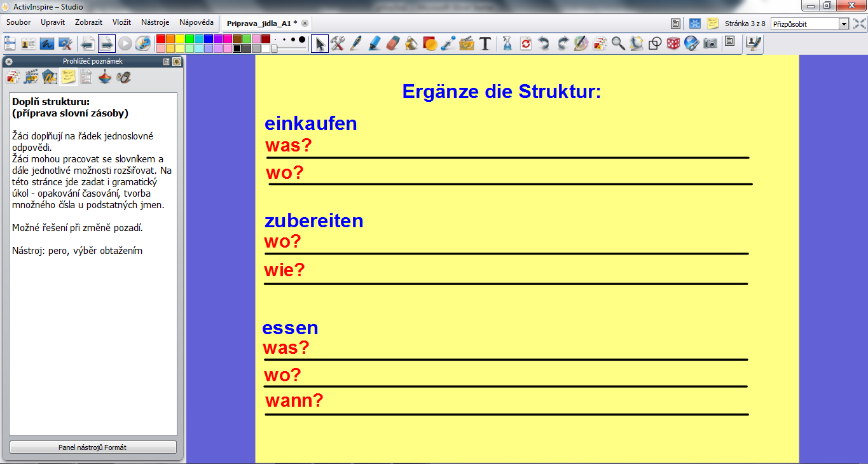868x464 pixels.
Task: Click the overlapping shapes toolbar icon
Action: (x=655, y=43)
